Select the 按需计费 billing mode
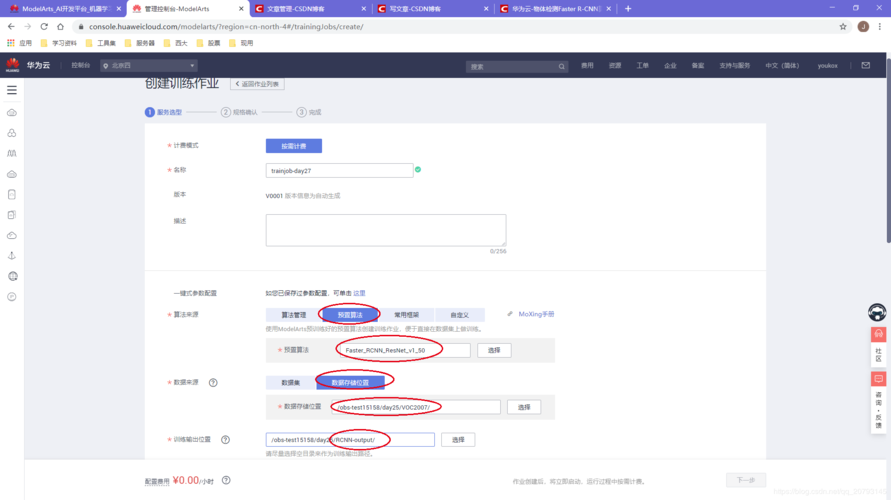This screenshot has height=500, width=891. [294, 146]
